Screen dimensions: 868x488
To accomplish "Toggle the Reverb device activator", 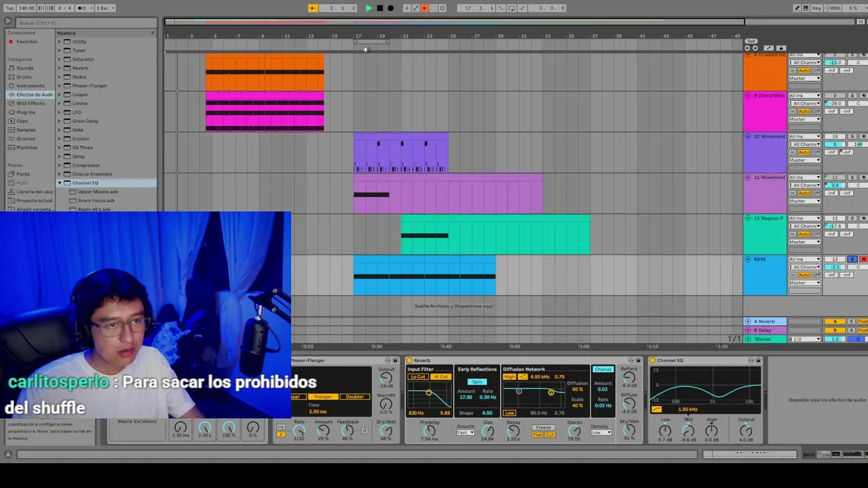I will pyautogui.click(x=410, y=361).
